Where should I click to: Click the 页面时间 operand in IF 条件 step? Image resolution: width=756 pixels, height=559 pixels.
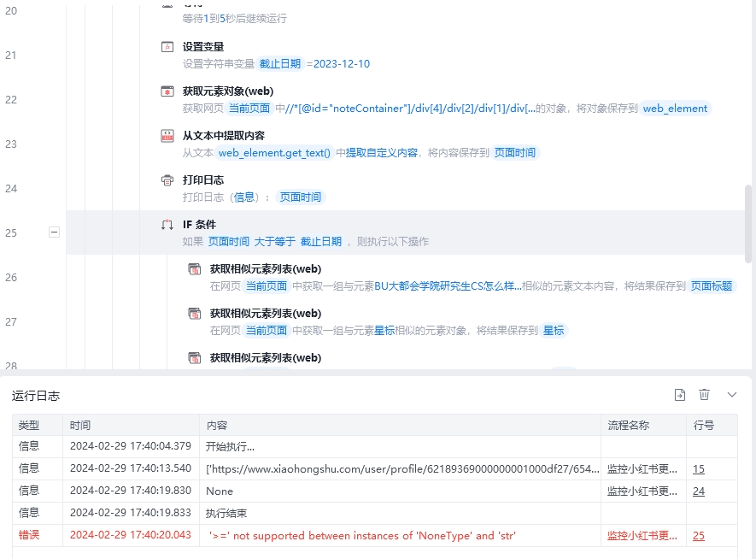tap(229, 242)
